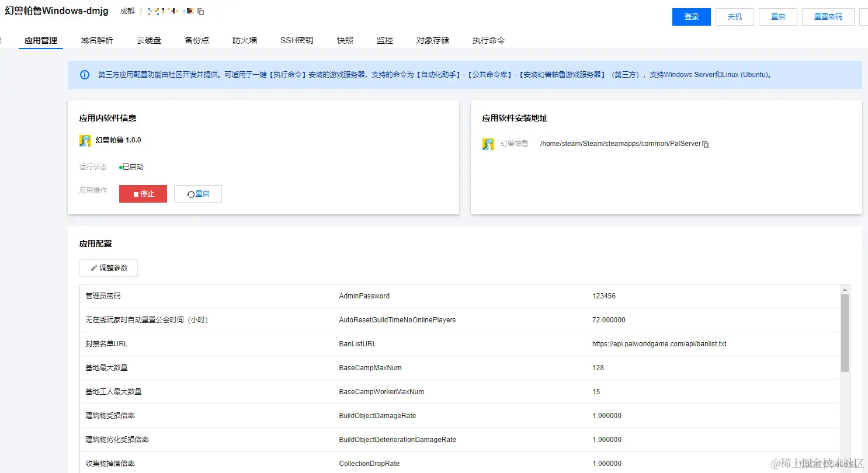Open the 域名解析 tab
The height and width of the screenshot is (473, 868).
point(97,40)
